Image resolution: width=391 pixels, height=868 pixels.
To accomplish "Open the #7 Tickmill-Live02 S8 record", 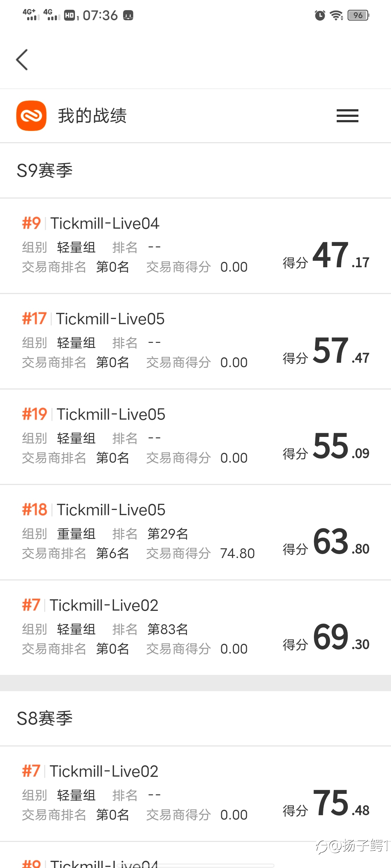I will pyautogui.click(x=195, y=794).
